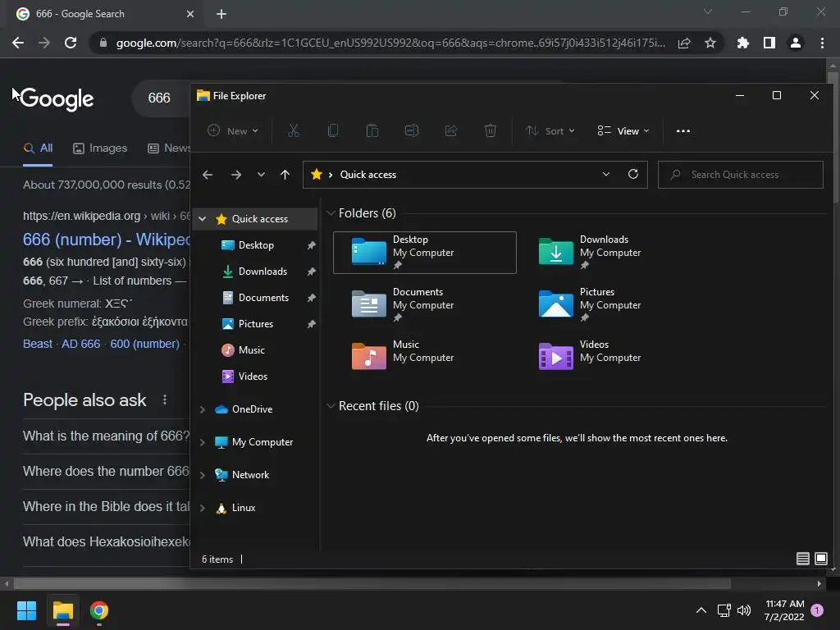Click File Explorer on the taskbar
This screenshot has width=840, height=630.
coord(62,610)
